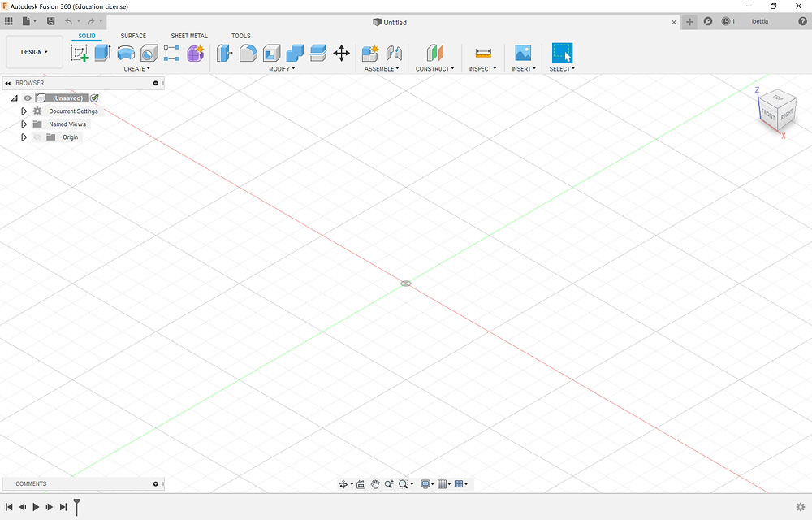Screen dimensions: 812x520
Task: Collapse the (Unsaved) root component node
Action: coord(15,97)
